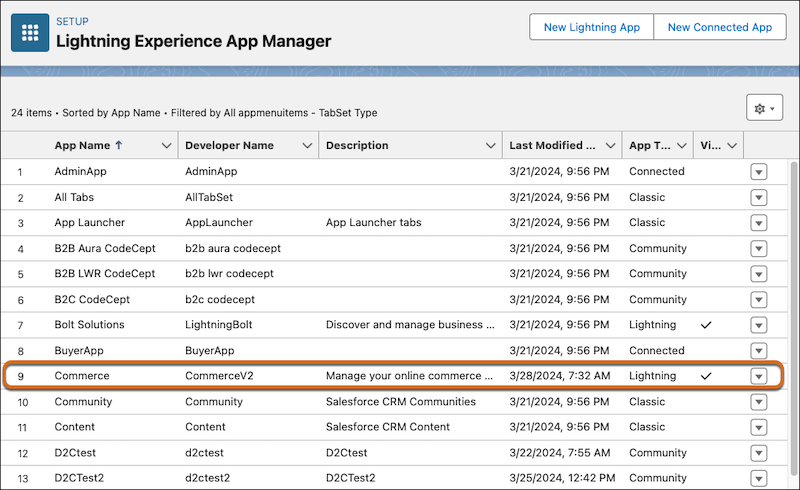The image size is (800, 490).
Task: Click '3/25/2024, 12:42 PM' date cell
Action: (562, 478)
